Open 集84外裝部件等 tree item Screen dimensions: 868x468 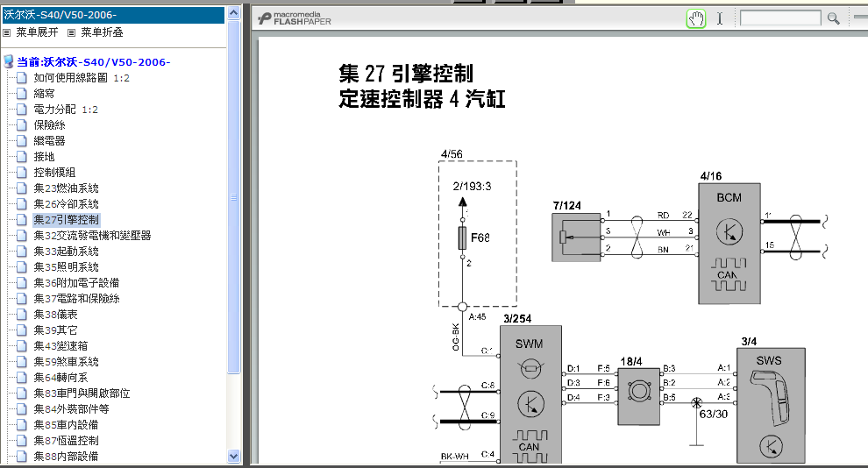pos(71,408)
